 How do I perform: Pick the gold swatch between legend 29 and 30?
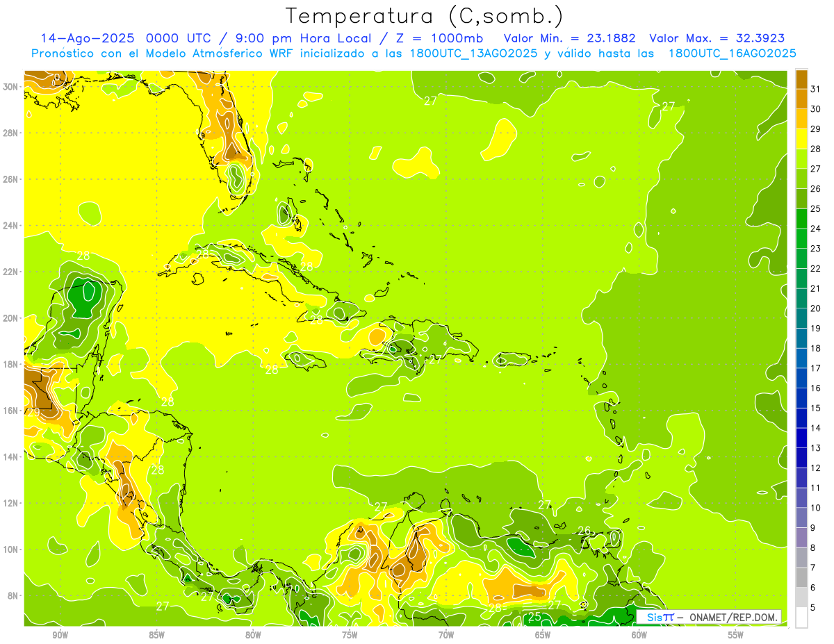pyautogui.click(x=801, y=119)
